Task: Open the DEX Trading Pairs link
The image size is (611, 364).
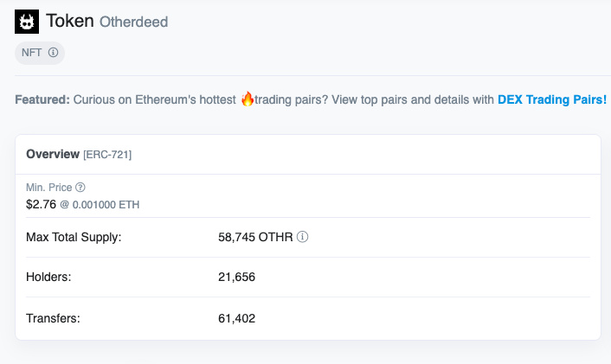Action: coord(552,99)
